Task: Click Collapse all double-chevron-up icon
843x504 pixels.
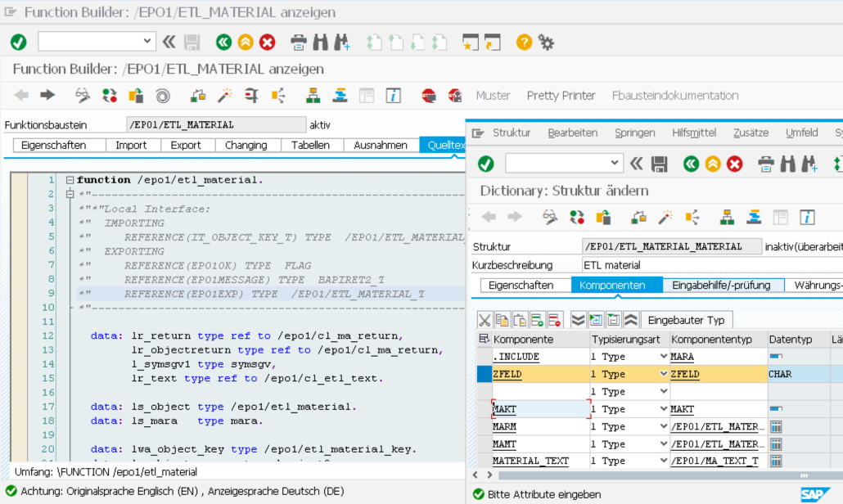Action: (x=631, y=320)
